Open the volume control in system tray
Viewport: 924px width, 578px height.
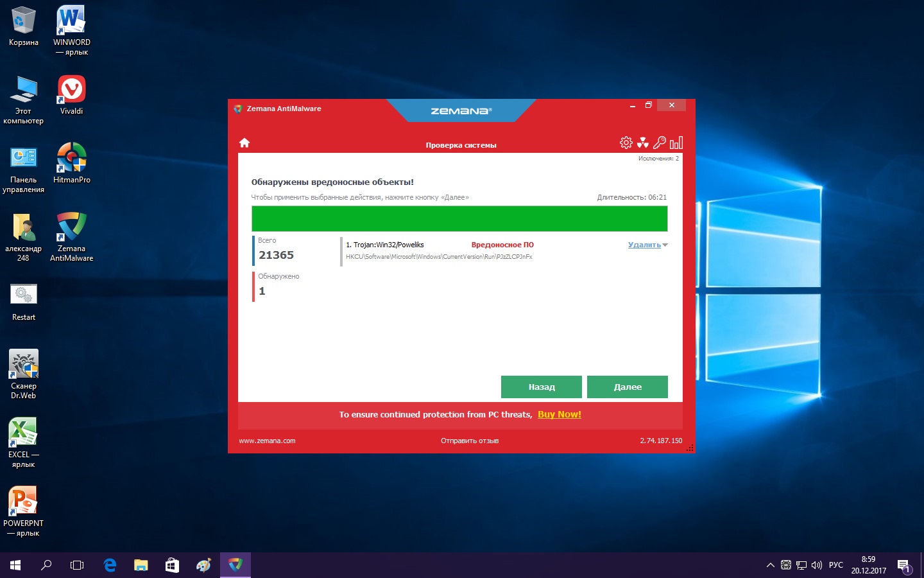817,565
